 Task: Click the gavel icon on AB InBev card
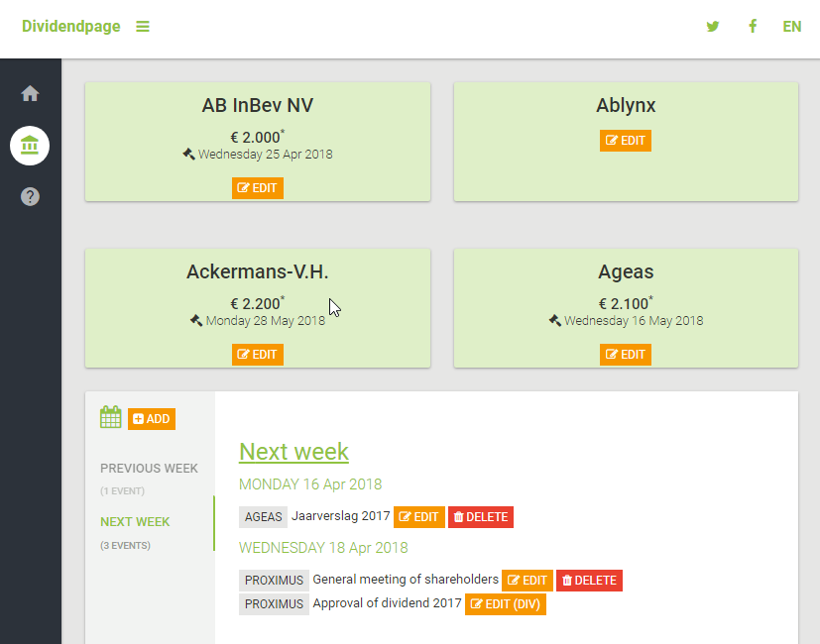[x=188, y=155]
